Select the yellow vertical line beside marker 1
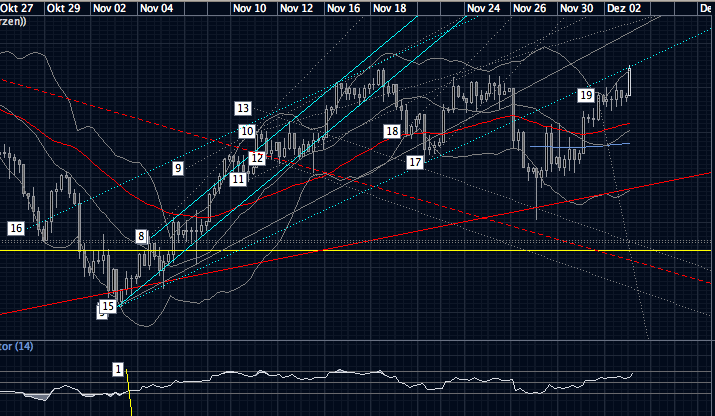This screenshot has width=715, height=416. click(129, 392)
